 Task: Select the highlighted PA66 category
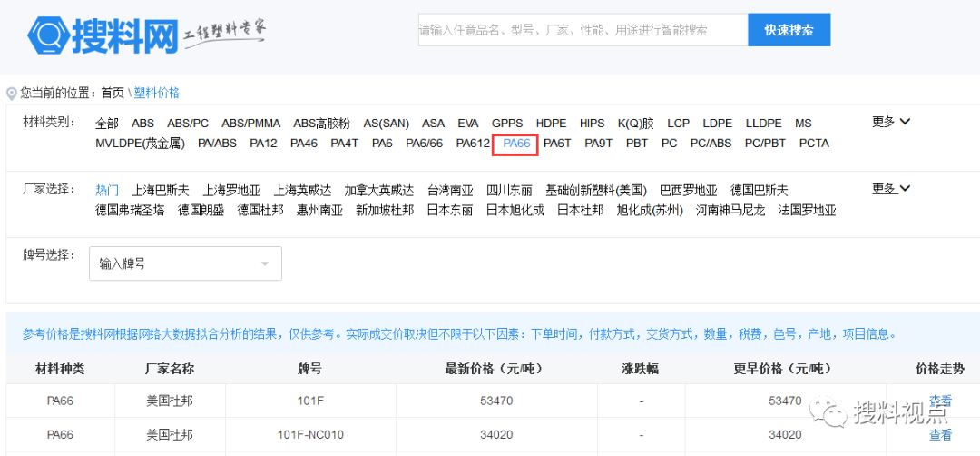(516, 144)
